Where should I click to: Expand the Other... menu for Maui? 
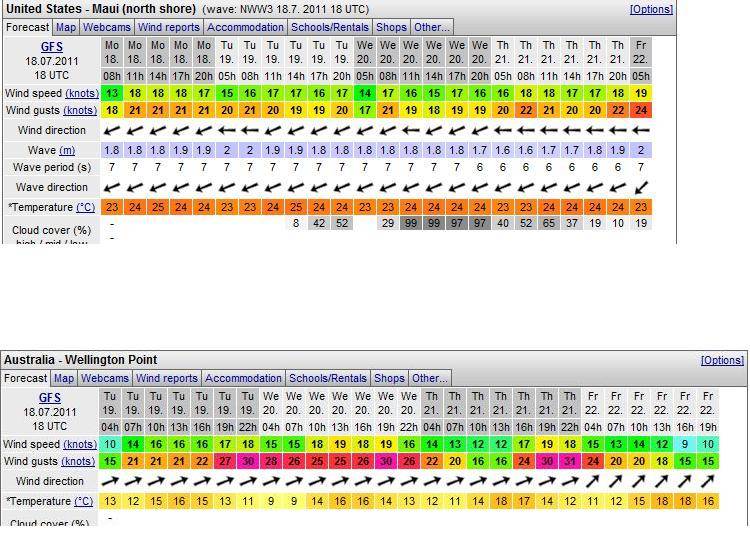pos(431,28)
